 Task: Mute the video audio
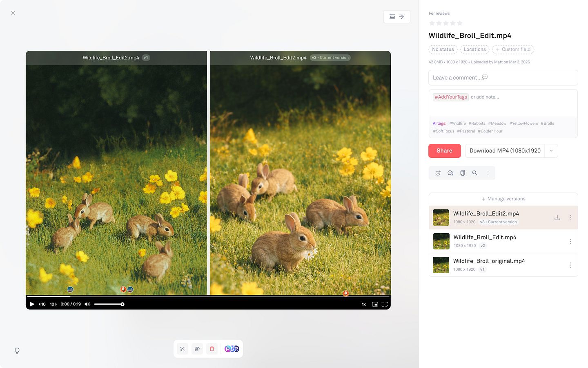click(87, 304)
